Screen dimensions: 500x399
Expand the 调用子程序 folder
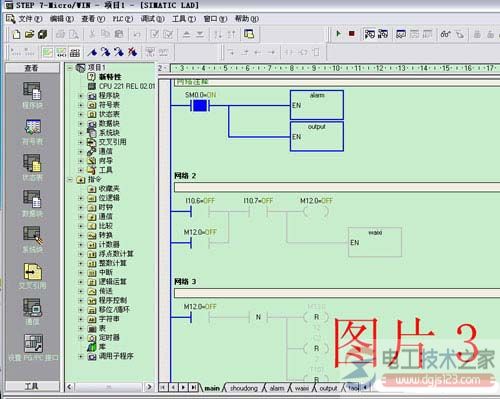coord(81,356)
